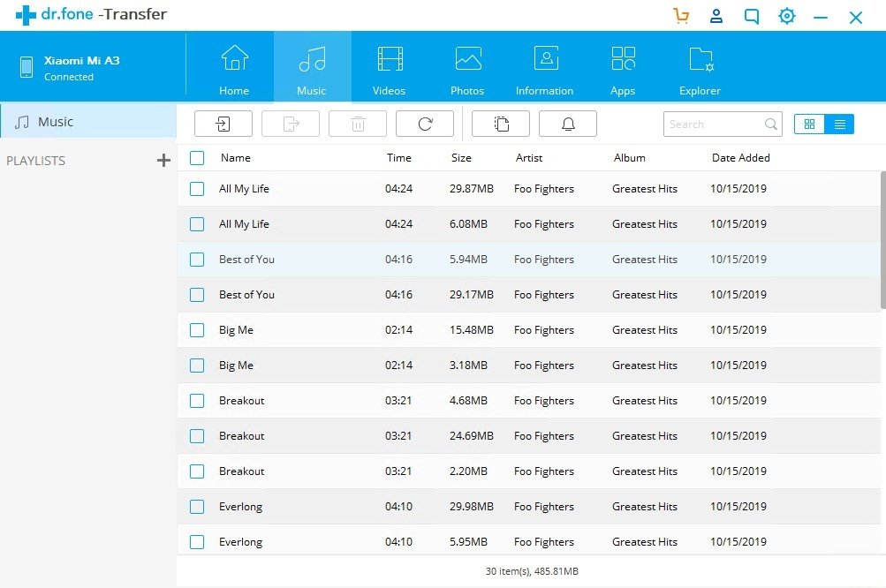Sort the list by Size column
This screenshot has width=886, height=588.
click(461, 158)
